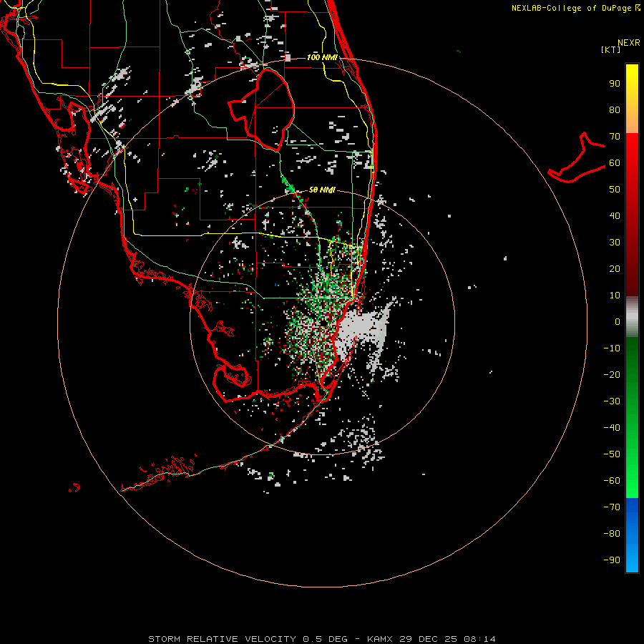
Task: Select the 20 value on the velocity scale
Action: 615,268
